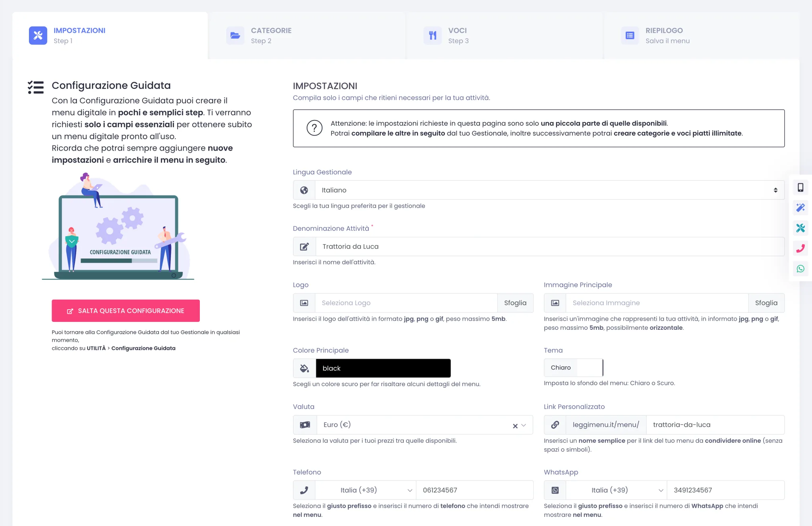Click the green WhatsApp icon in right sidebar
Screen dimensions: 812x526
pos(801,269)
